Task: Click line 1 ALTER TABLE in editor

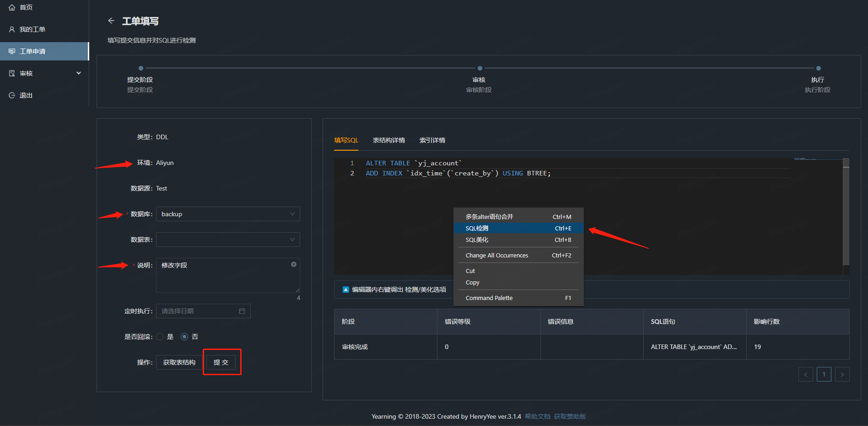Action: tap(414, 163)
